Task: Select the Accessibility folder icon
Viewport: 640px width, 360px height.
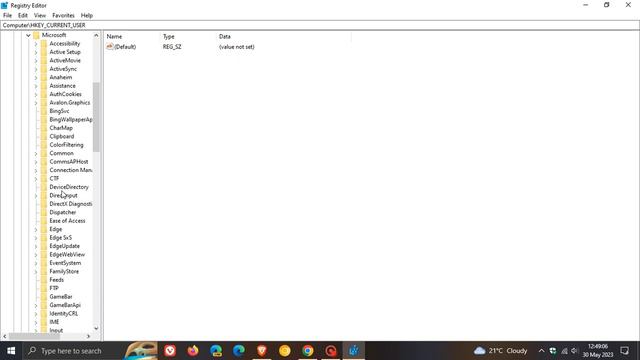Action: click(x=44, y=44)
